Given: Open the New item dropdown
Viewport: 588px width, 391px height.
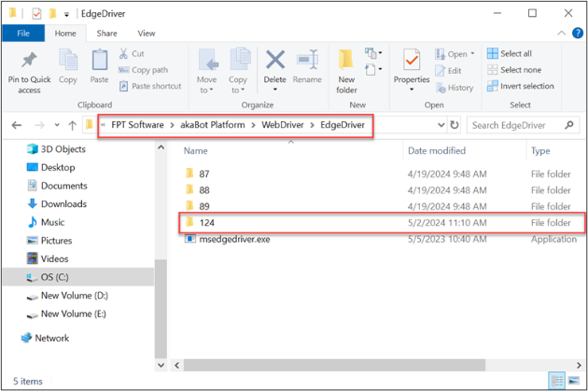Looking at the screenshot, I should coord(373,53).
